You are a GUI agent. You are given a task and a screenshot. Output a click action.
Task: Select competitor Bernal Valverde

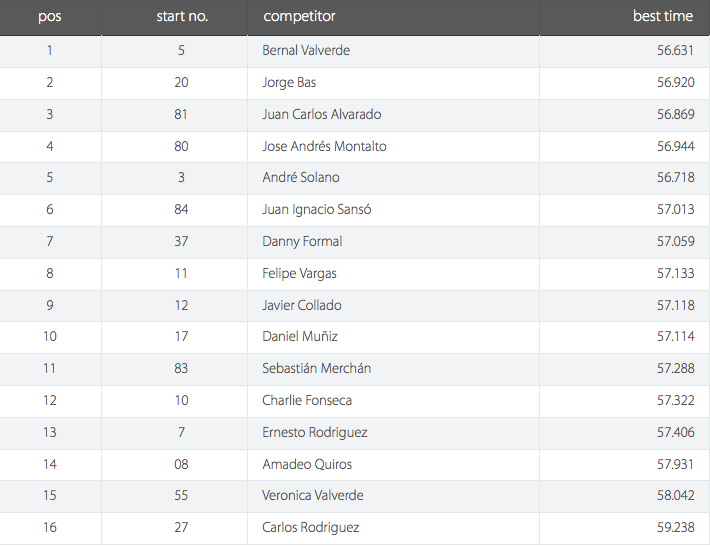(x=306, y=50)
